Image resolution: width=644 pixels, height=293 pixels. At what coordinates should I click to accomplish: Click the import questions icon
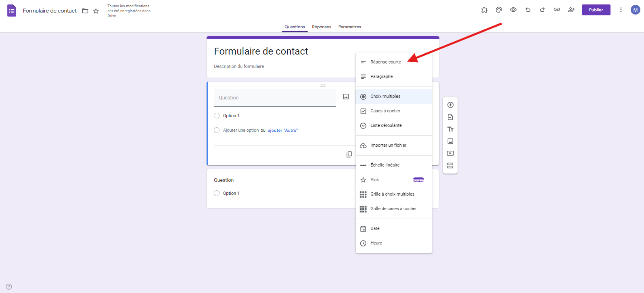[x=450, y=117]
